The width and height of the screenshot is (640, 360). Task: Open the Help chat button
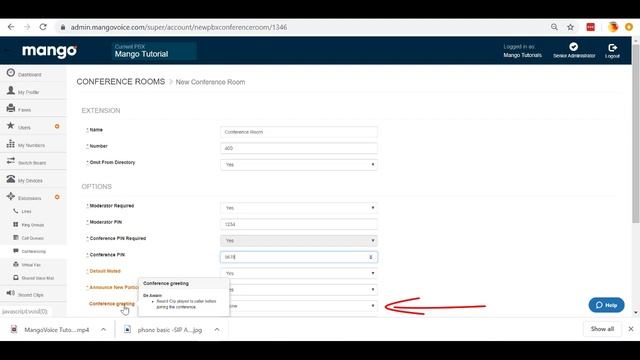[x=606, y=305]
